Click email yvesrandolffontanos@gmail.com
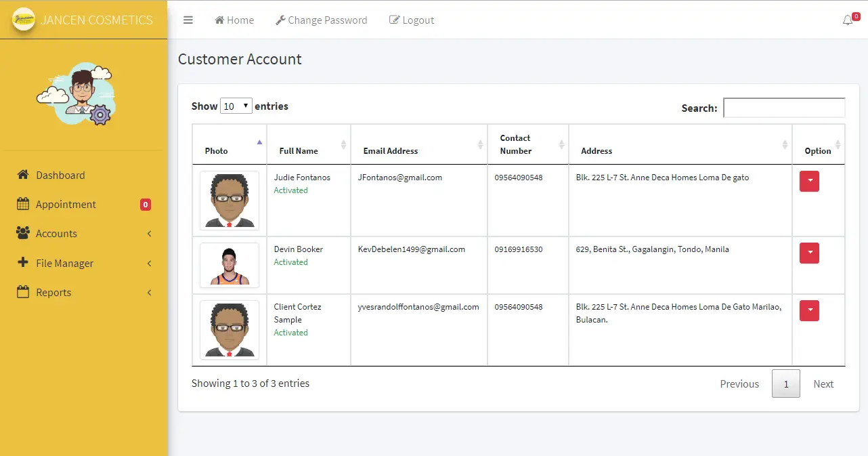Screen dimensions: 868x456 [x=418, y=307]
